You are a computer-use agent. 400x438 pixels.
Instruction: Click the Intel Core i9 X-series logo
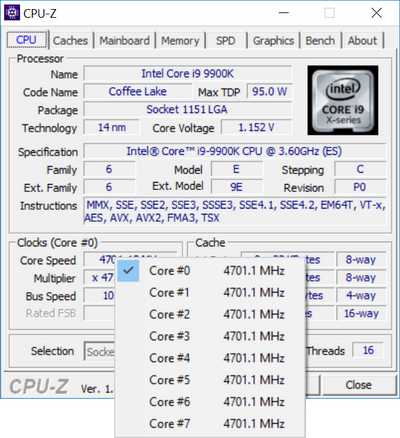tap(343, 100)
